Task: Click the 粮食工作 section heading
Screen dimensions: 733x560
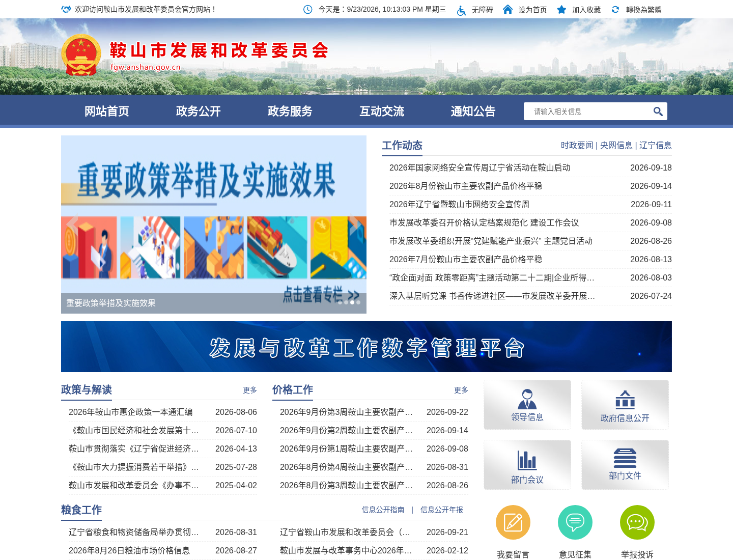Action: point(81,510)
